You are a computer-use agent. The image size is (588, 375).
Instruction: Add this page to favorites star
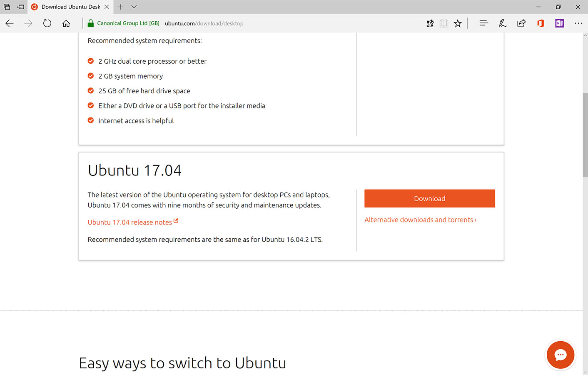tap(458, 23)
